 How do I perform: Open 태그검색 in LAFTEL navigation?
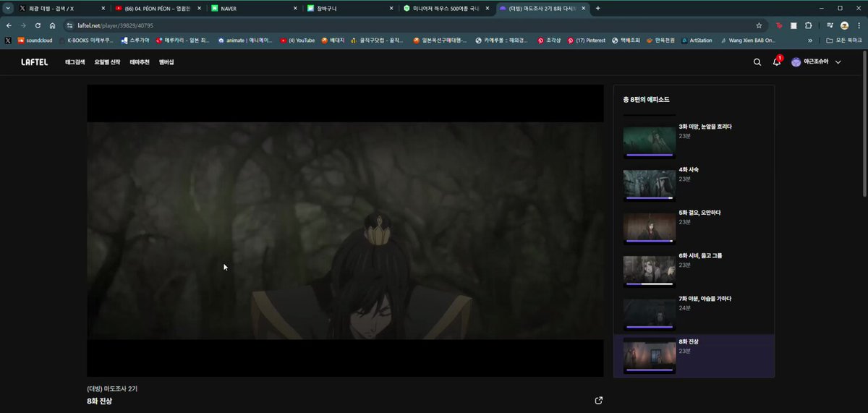coord(75,62)
